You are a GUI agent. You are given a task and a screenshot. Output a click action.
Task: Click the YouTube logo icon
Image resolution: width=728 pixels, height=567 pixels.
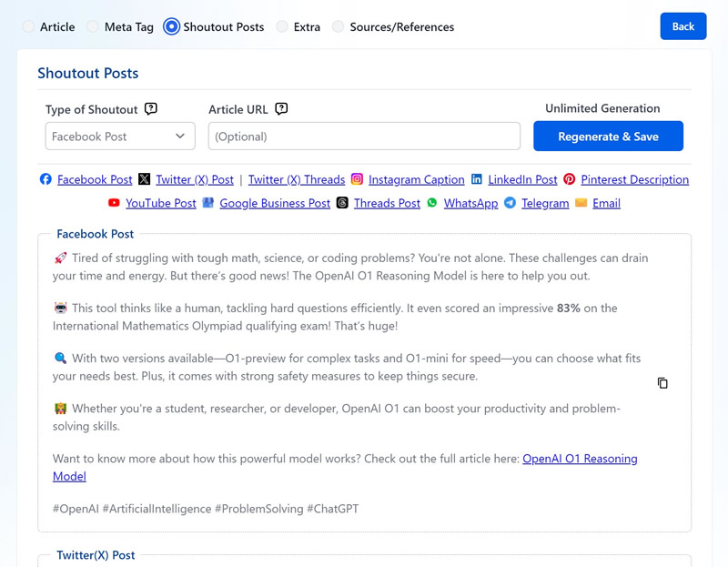tap(114, 203)
